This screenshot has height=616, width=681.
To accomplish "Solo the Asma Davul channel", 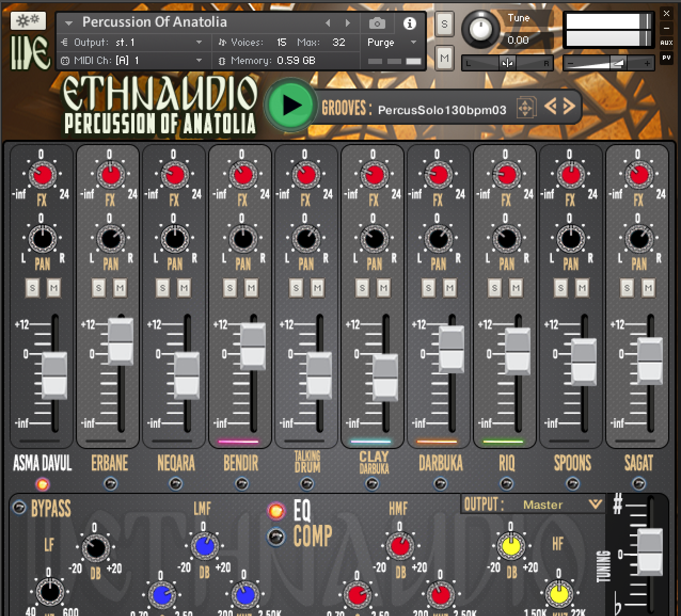I will (x=33, y=289).
